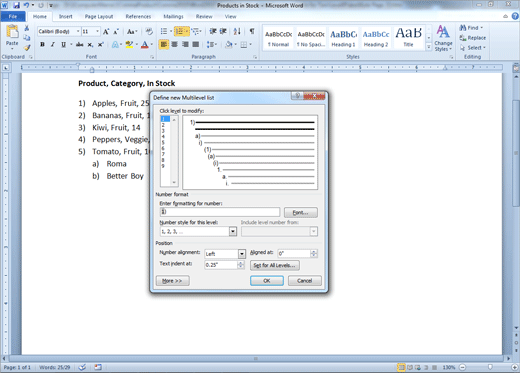This screenshot has height=373, width=520.
Task: Toggle Underline formatting button
Action: click(x=63, y=44)
